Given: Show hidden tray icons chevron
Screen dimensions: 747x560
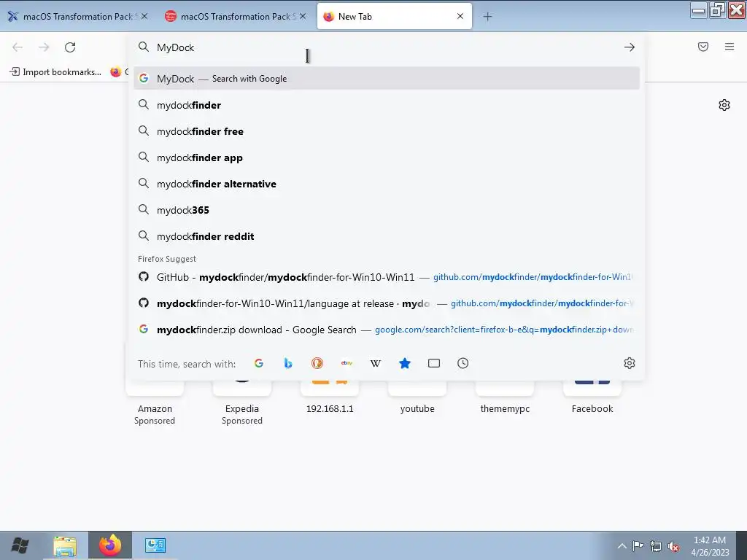Looking at the screenshot, I should click(x=622, y=546).
